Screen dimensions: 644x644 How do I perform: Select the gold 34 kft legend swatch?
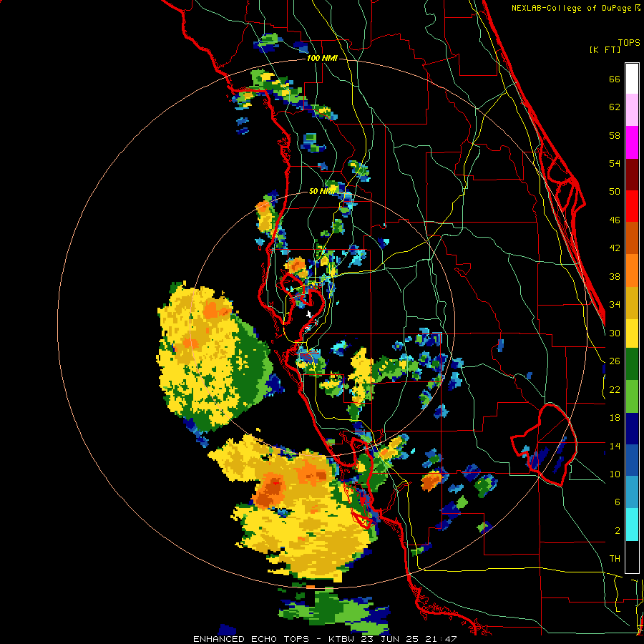point(632,303)
